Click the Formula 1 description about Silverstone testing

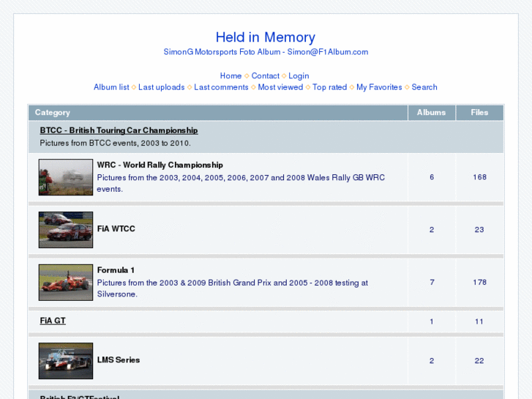point(233,288)
